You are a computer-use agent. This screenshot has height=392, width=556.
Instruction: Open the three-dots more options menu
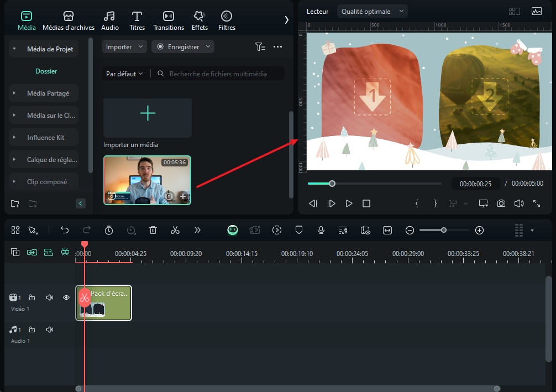point(277,46)
